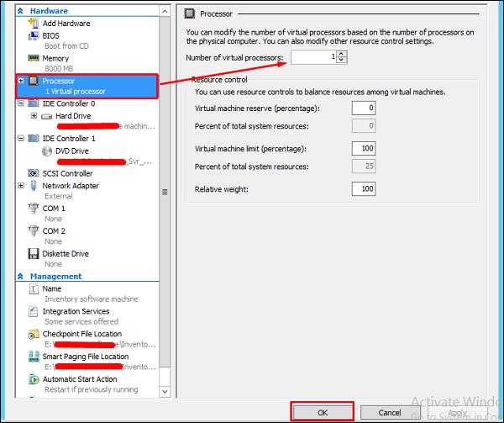The height and width of the screenshot is (423, 504).
Task: Click the Diskette Drive floppy icon
Action: point(34,253)
